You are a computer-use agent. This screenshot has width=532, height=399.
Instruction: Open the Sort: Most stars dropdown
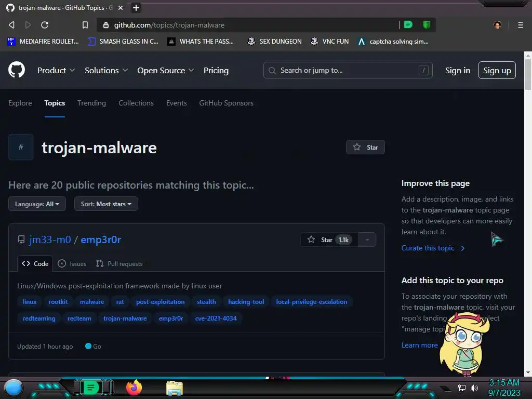(x=106, y=204)
